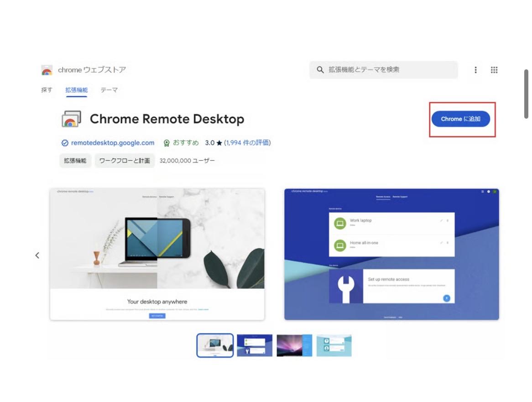The height and width of the screenshot is (402, 532).
Task: Click the おすすめ featured badge icon
Action: click(167, 143)
